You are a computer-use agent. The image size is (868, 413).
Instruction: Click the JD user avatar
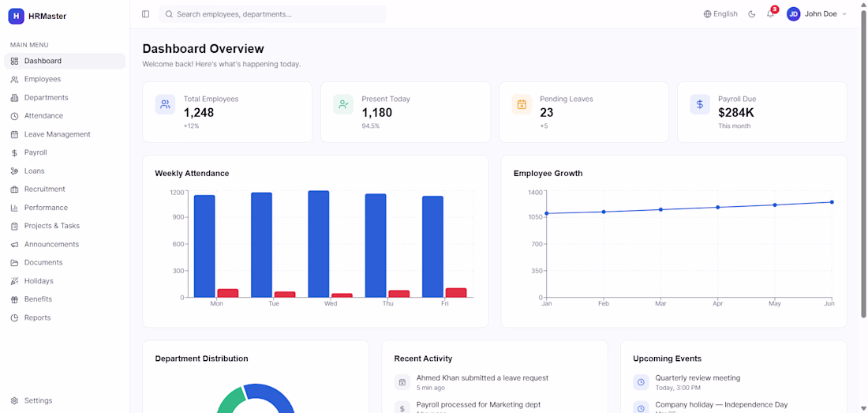[793, 14]
